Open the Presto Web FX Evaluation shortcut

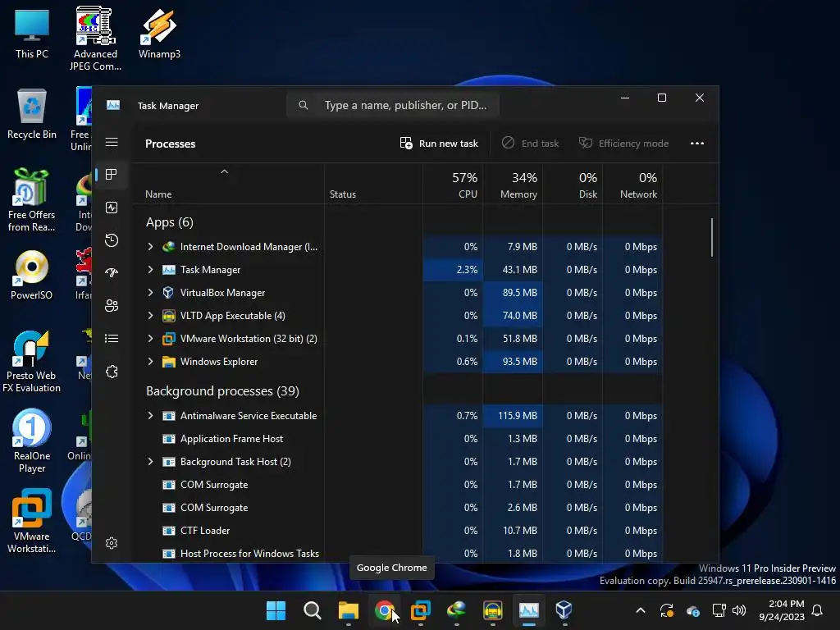(32, 362)
